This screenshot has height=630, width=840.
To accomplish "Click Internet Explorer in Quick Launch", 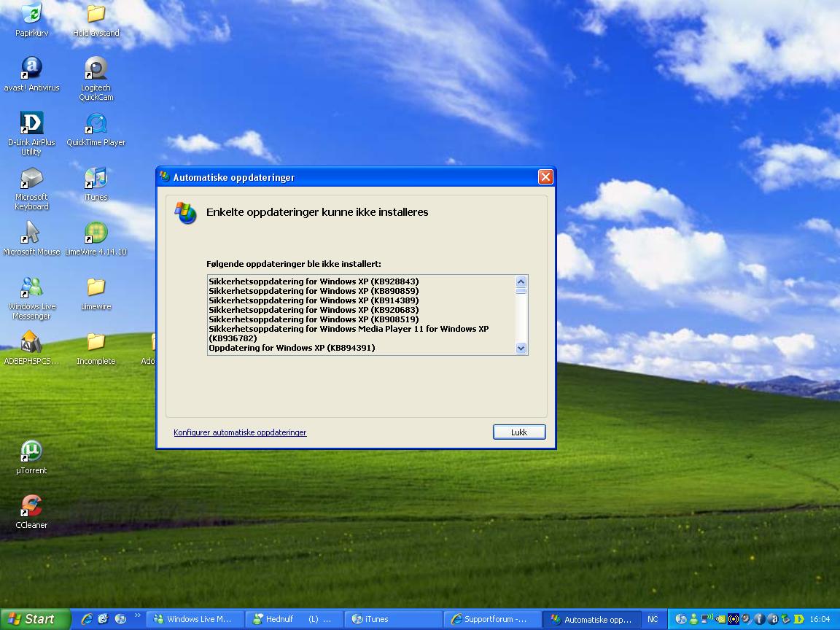I will coord(87,619).
